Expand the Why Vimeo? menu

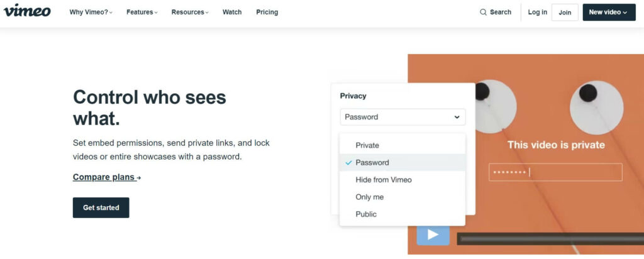tap(91, 12)
